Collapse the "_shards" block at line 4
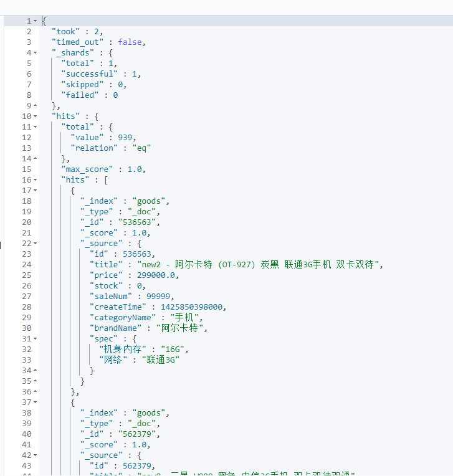Screen dimensions: 453x476 pyautogui.click(x=36, y=53)
